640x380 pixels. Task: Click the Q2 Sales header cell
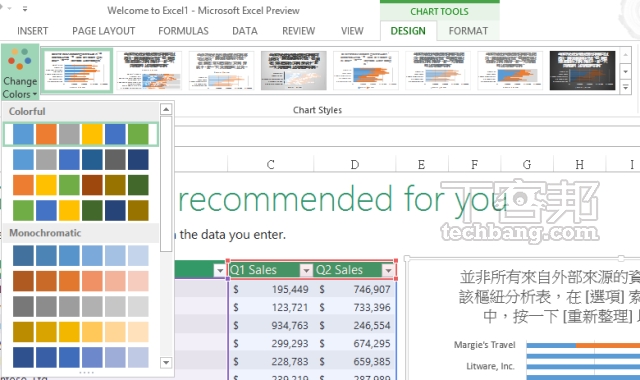(355, 270)
